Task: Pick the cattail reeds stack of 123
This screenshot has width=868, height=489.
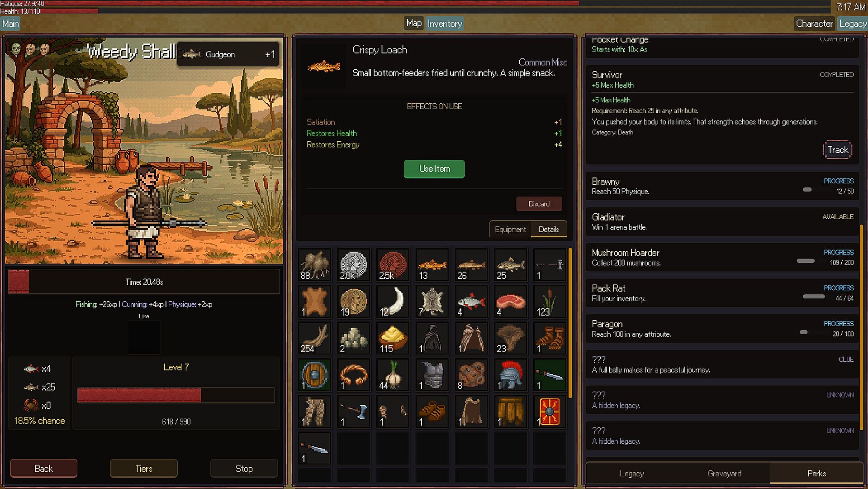Action: (x=550, y=302)
